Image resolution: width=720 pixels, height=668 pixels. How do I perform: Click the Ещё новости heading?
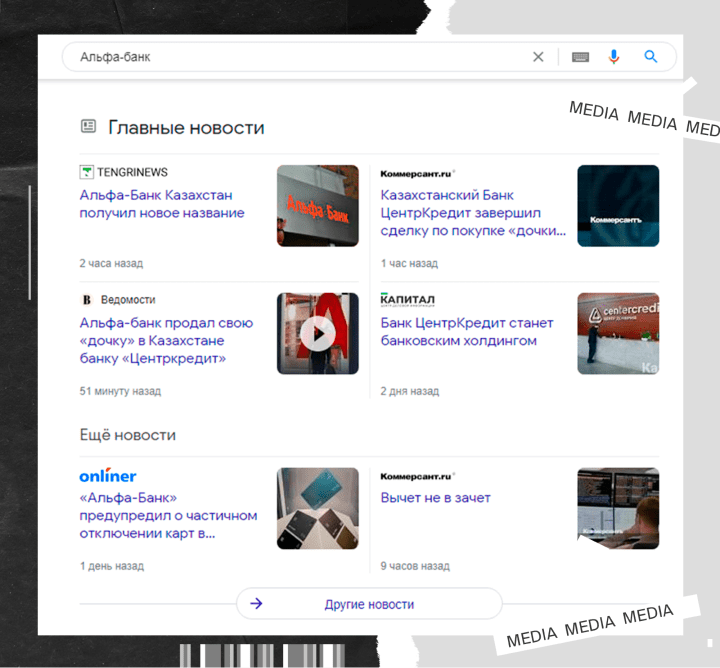point(128,435)
